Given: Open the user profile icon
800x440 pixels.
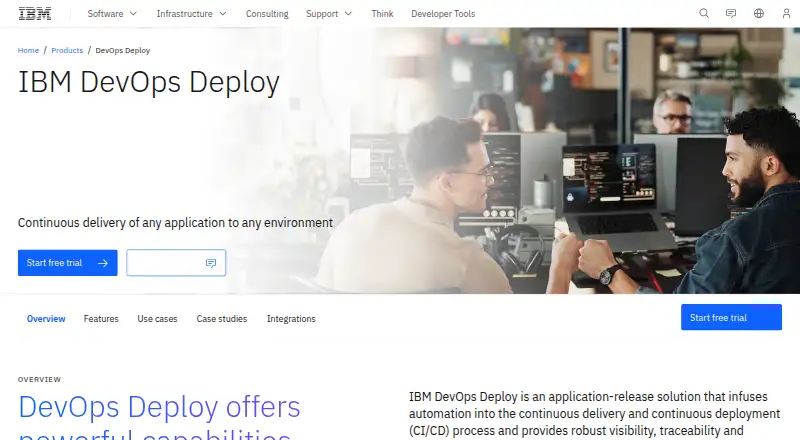Looking at the screenshot, I should click(x=786, y=13).
